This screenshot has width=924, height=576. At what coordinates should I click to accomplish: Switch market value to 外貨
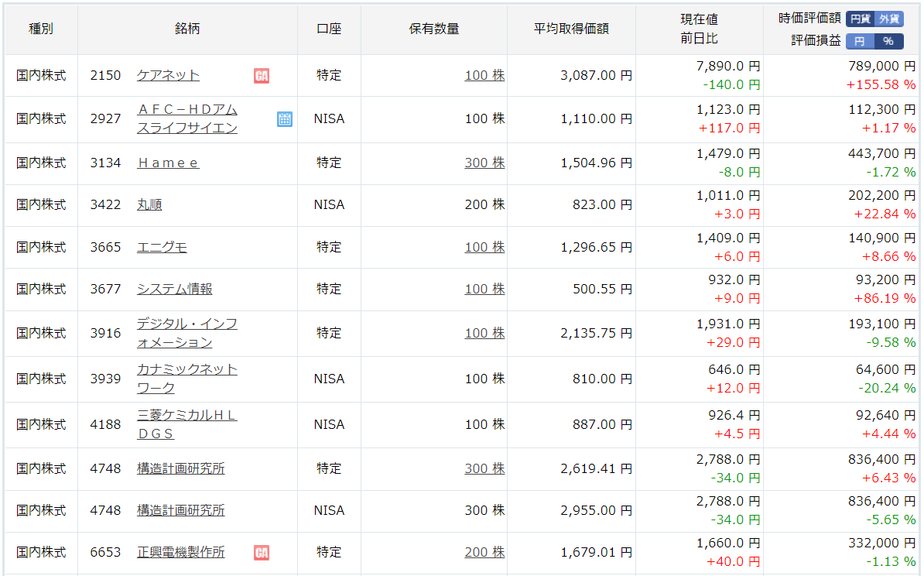click(889, 19)
